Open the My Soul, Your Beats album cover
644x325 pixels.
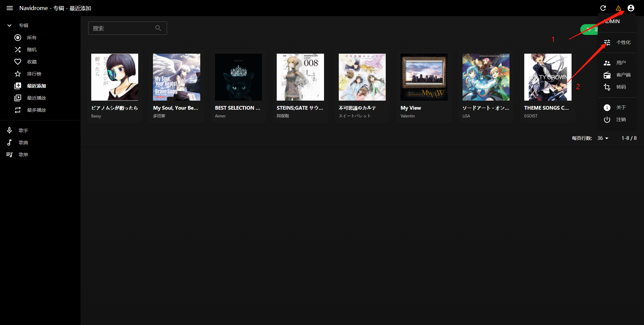176,77
